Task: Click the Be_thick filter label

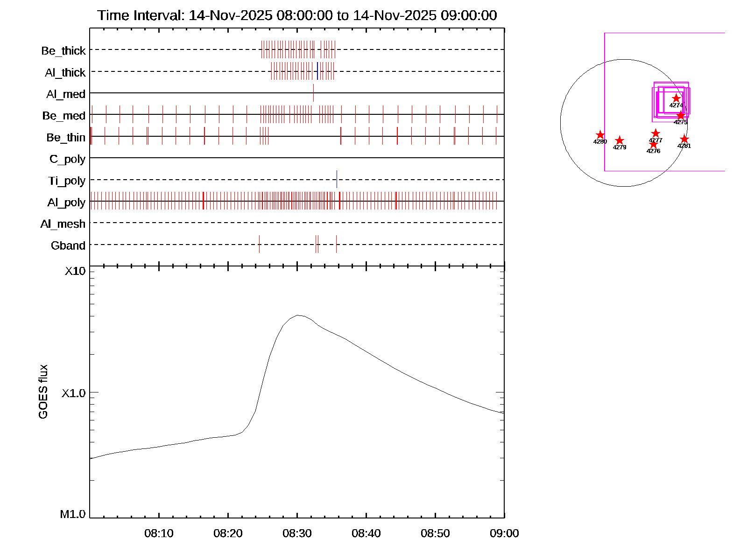Action: [x=63, y=50]
